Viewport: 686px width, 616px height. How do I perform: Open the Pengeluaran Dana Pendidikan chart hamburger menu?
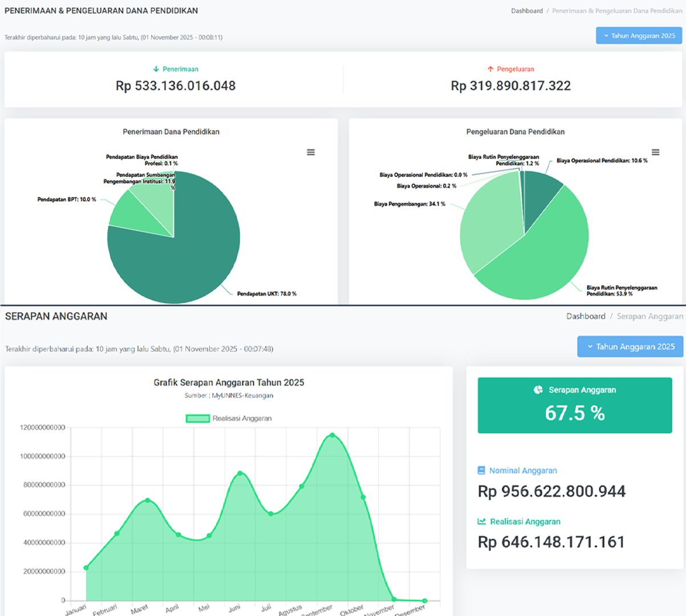[655, 152]
